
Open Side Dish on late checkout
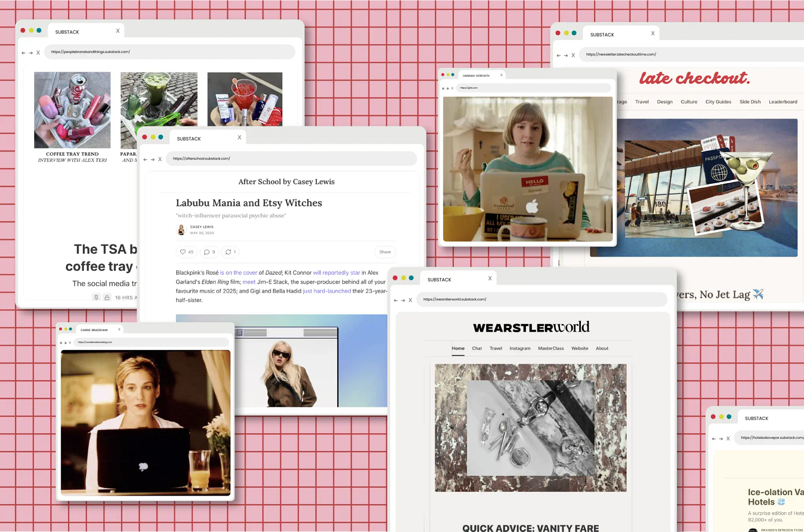tap(750, 102)
